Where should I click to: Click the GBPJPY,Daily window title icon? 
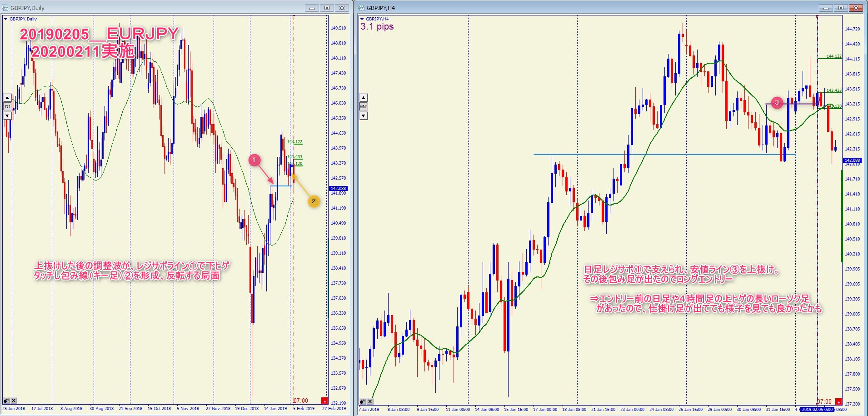click(5, 8)
